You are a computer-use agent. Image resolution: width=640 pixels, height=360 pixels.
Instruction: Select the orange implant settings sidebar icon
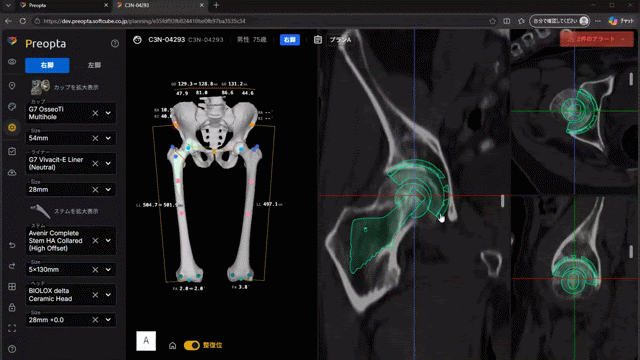[x=12, y=127]
